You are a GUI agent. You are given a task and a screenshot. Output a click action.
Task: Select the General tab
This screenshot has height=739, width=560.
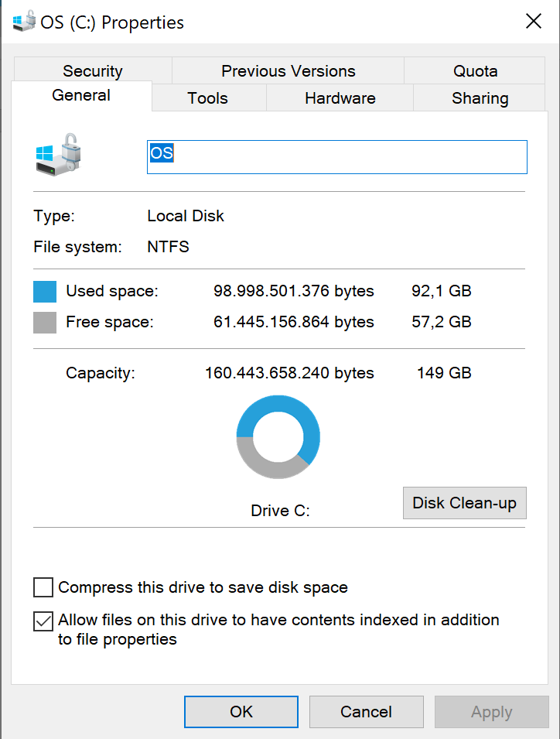81,96
